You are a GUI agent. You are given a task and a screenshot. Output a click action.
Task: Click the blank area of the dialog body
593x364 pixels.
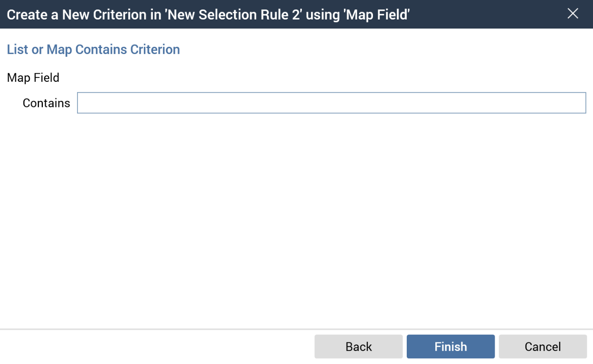(296, 216)
